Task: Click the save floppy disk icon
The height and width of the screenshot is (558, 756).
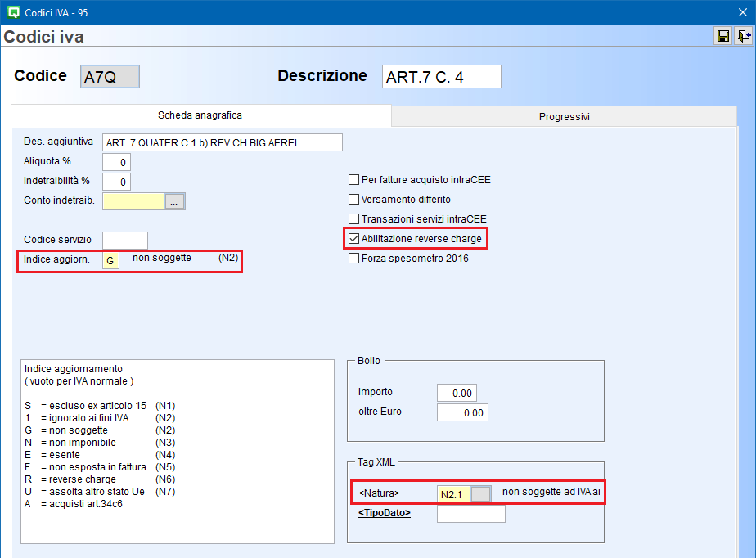Action: [723, 36]
